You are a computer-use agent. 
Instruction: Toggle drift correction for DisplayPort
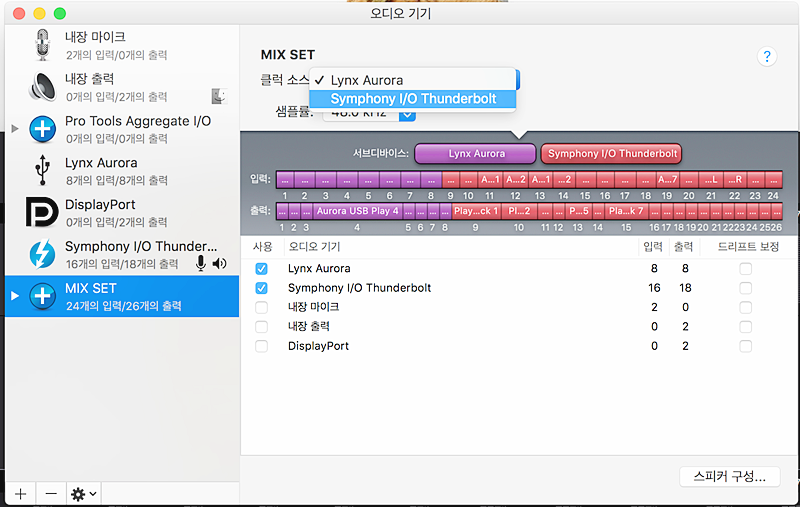click(x=745, y=346)
